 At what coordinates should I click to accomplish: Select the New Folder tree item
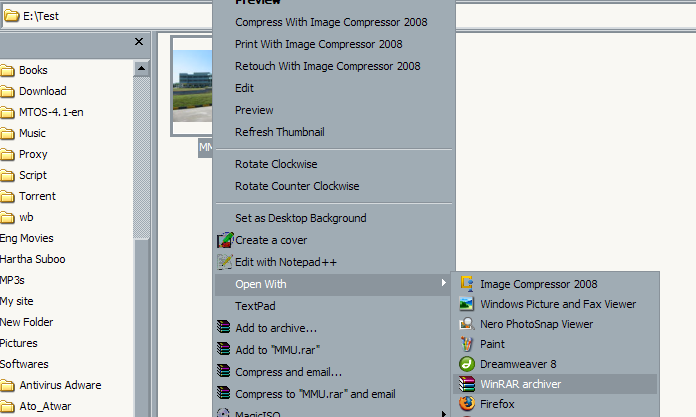(x=27, y=322)
